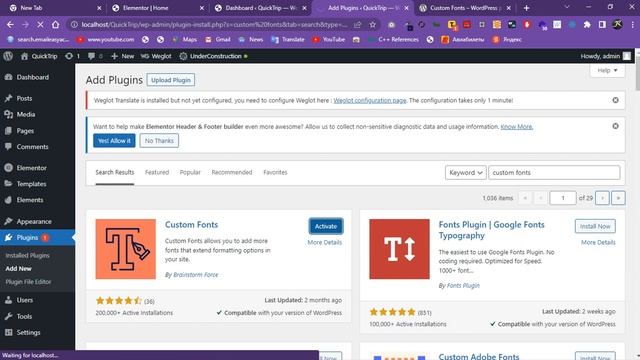Screen dimensions: 640x360
Task: Open the comments bubble in admin bar
Action: point(95,56)
